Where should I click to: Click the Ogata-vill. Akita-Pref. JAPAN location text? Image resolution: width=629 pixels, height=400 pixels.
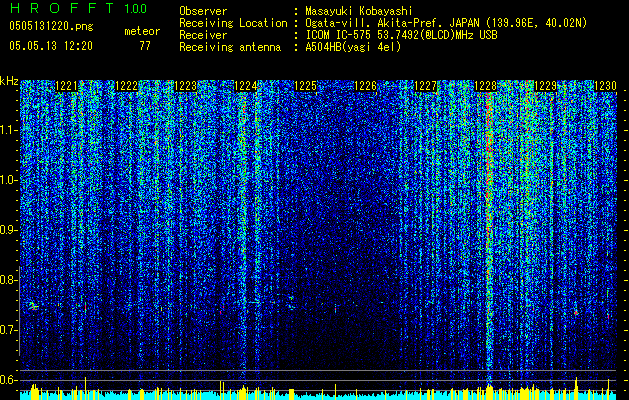click(x=446, y=23)
